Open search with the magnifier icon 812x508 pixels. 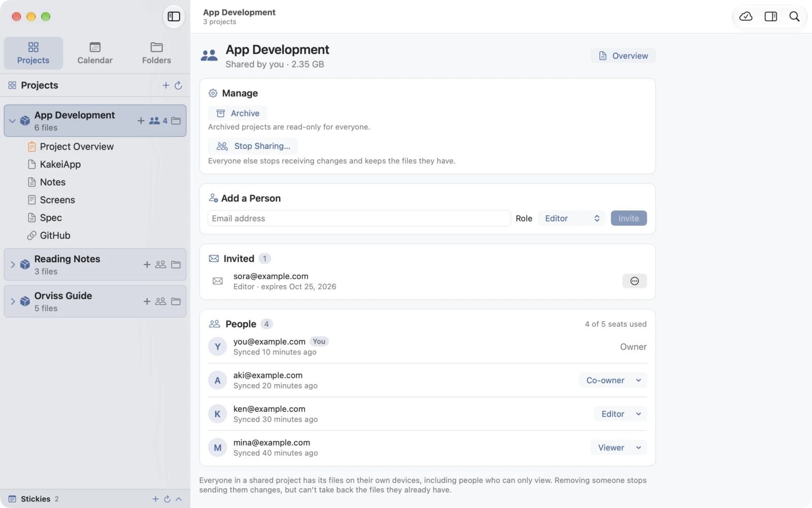coord(794,16)
